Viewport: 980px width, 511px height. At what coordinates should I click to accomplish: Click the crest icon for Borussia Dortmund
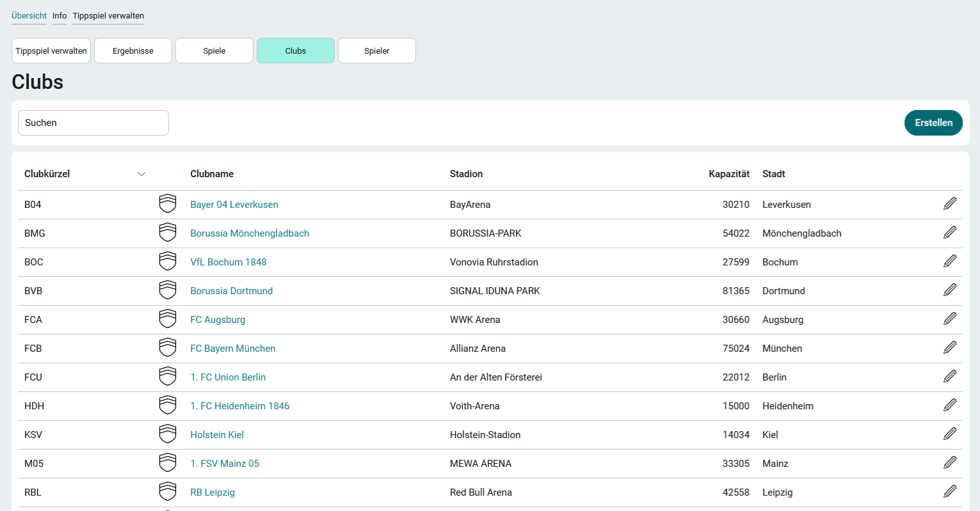point(168,290)
